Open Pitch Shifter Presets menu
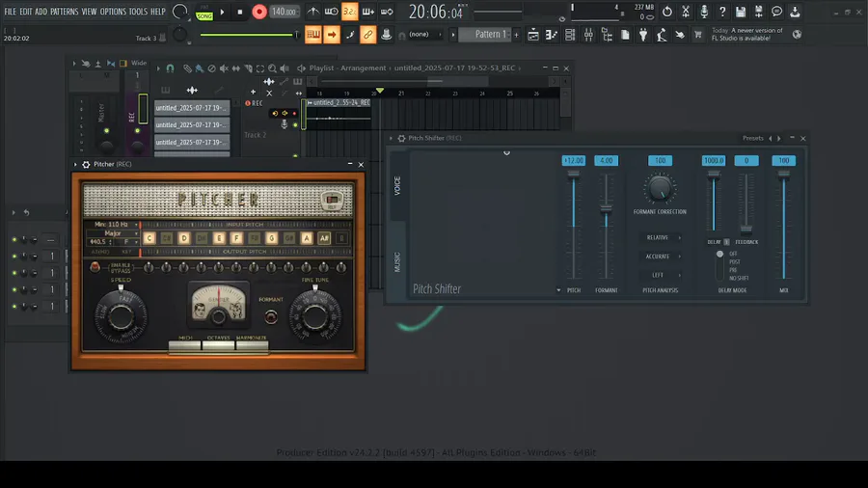Image resolution: width=868 pixels, height=488 pixels. click(753, 138)
